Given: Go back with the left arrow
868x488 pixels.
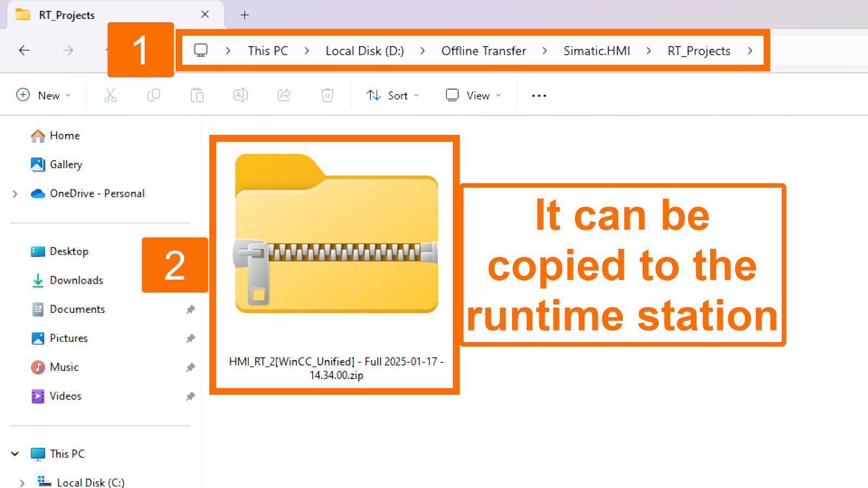Looking at the screenshot, I should (x=24, y=50).
